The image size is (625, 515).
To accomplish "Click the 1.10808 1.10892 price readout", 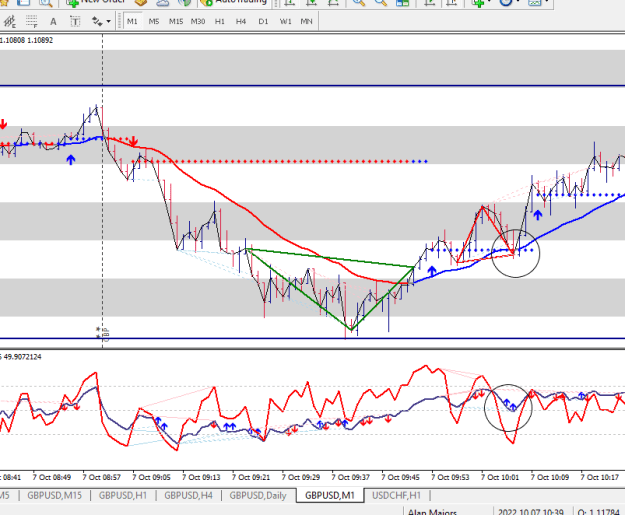I will pos(26,40).
